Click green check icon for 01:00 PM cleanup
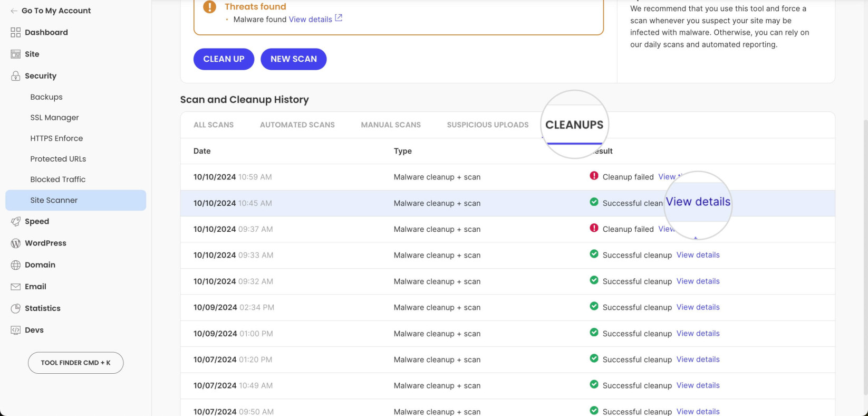The width and height of the screenshot is (868, 416). 594,333
